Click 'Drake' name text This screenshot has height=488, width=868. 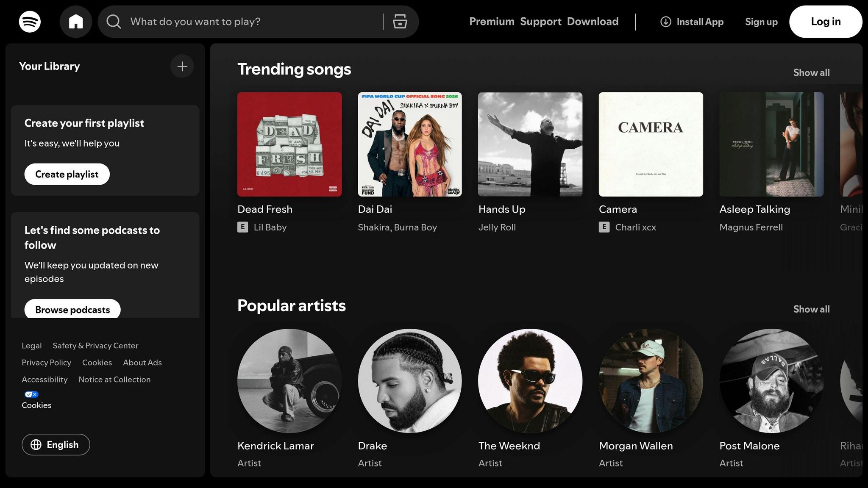pos(373,446)
